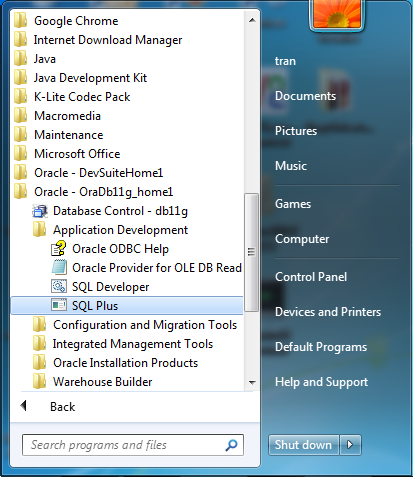Expand the Google Chrome folder
413x477 pixels.
point(127,21)
